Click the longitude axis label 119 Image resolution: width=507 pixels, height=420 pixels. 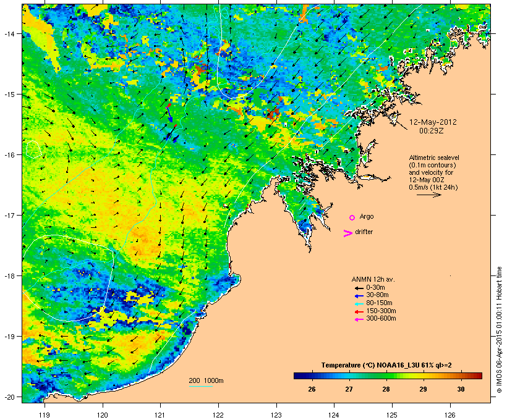coord(45,415)
